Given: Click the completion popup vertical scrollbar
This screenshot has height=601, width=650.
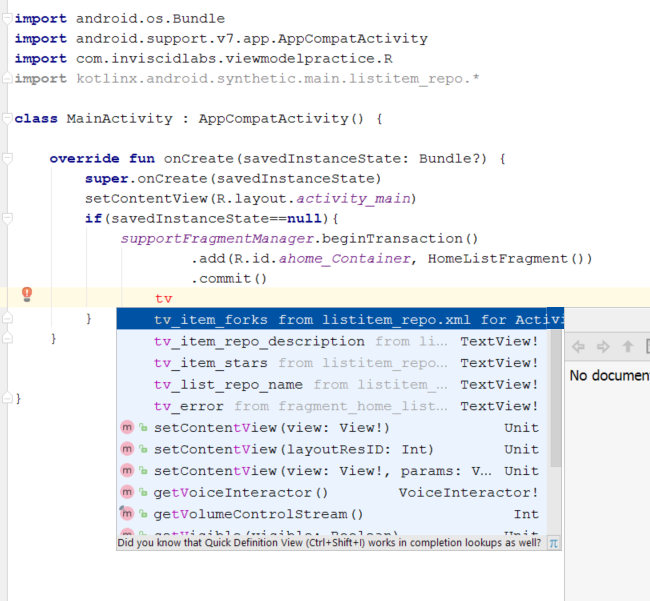Looking at the screenshot, I should 556,400.
